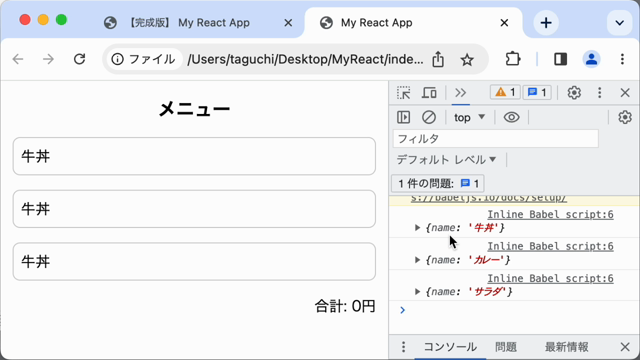640x360 pixels.
Task: Toggle the browser side panel
Action: (560, 60)
